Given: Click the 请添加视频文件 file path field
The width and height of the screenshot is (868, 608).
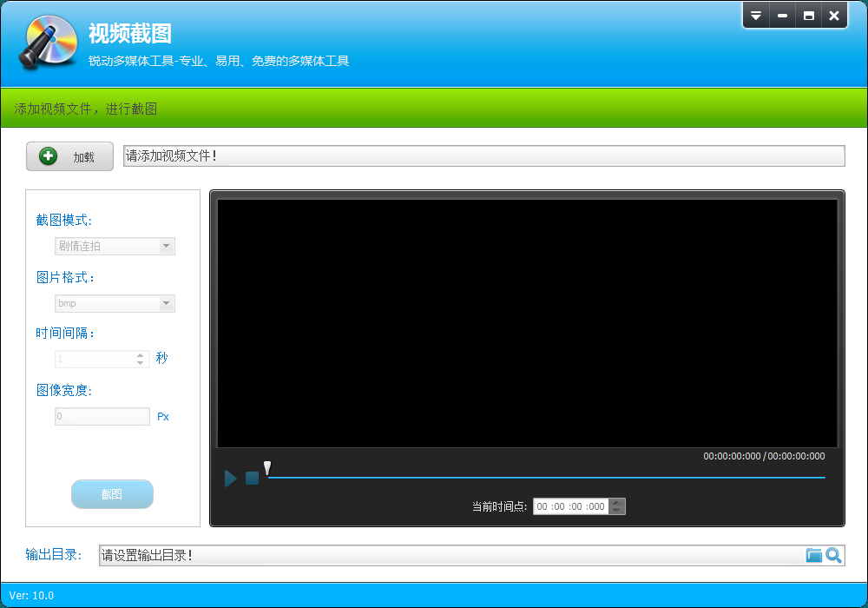Looking at the screenshot, I should point(483,156).
